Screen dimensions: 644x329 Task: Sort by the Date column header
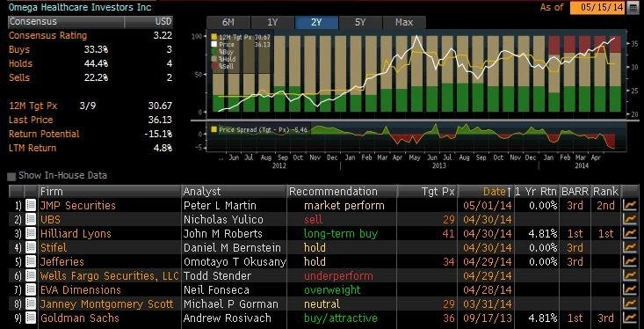(x=486, y=191)
